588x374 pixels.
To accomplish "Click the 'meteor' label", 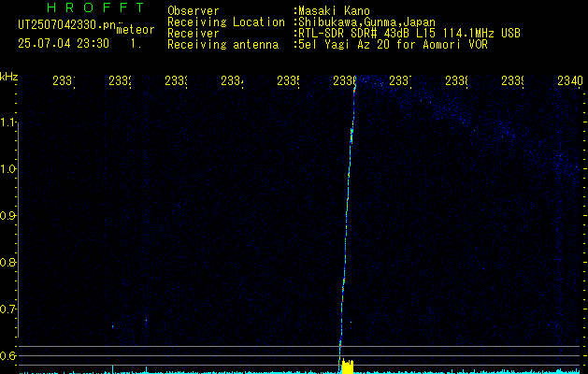I will coord(136,30).
